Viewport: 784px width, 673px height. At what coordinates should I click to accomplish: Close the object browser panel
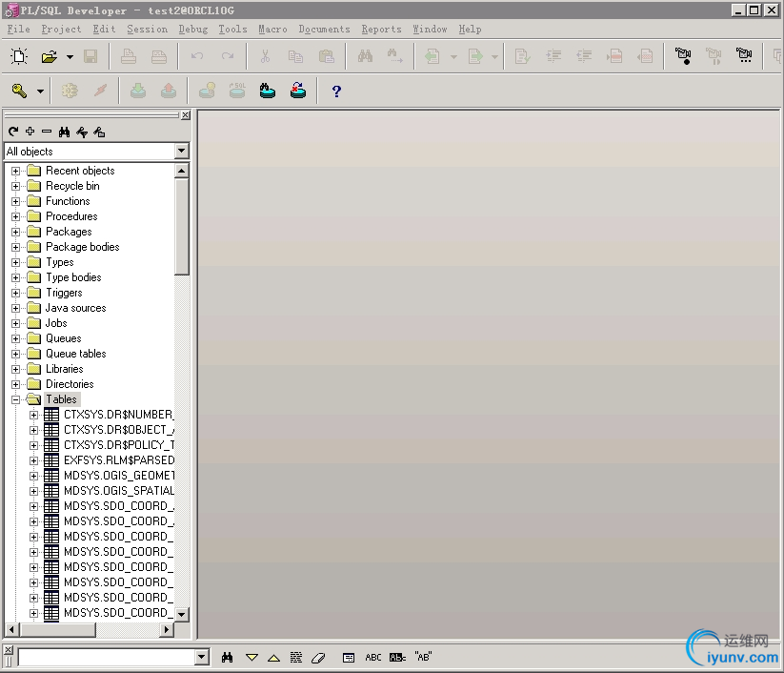(x=186, y=115)
